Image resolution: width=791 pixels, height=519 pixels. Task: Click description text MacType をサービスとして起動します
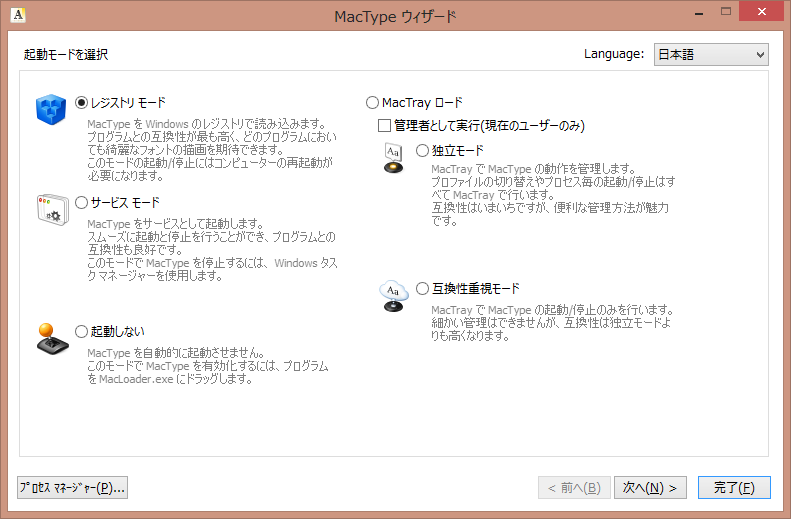(212, 250)
